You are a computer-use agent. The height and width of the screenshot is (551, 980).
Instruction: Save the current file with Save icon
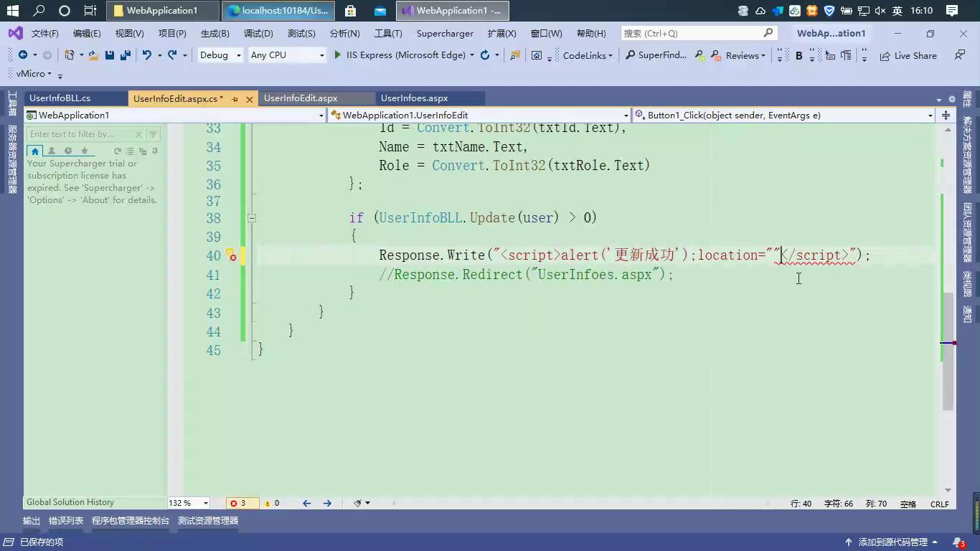[x=110, y=55]
